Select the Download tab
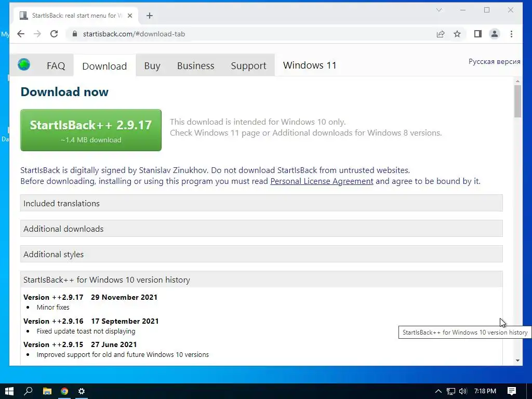The width and height of the screenshot is (532, 399). (x=104, y=66)
